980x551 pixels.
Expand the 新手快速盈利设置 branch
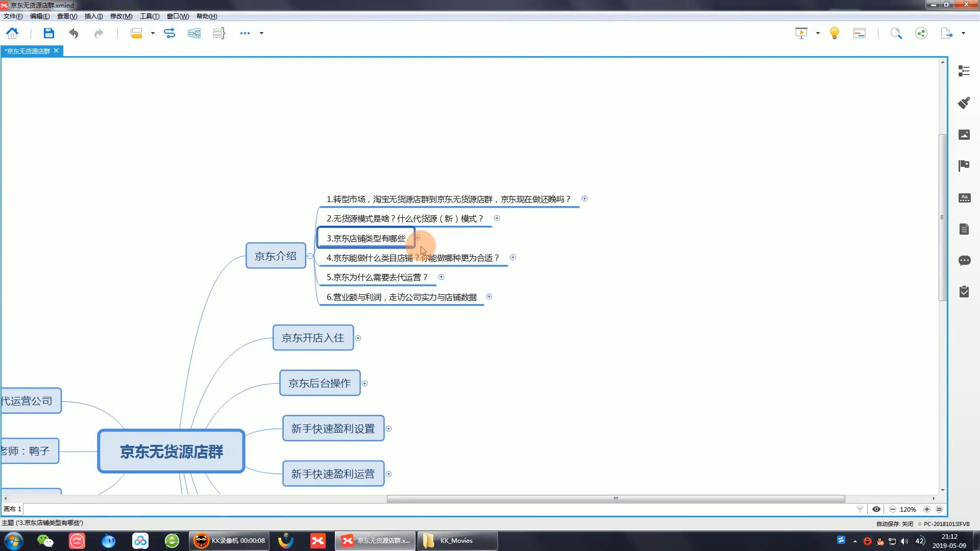pos(388,429)
